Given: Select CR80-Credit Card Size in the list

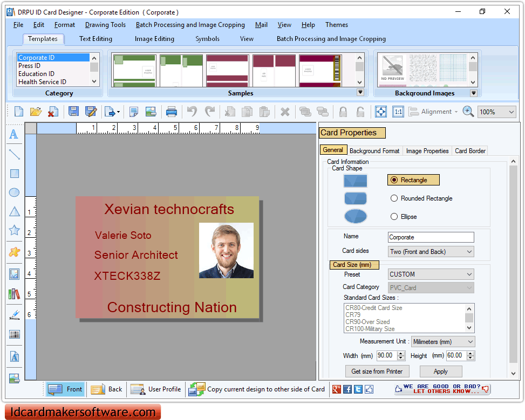Looking at the screenshot, I should [x=374, y=308].
